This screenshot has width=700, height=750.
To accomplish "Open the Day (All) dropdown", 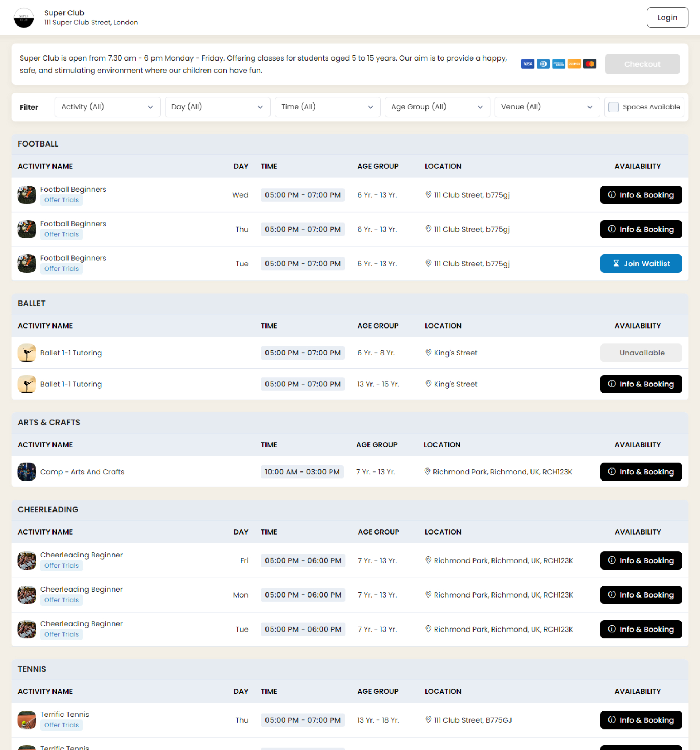I will [217, 107].
